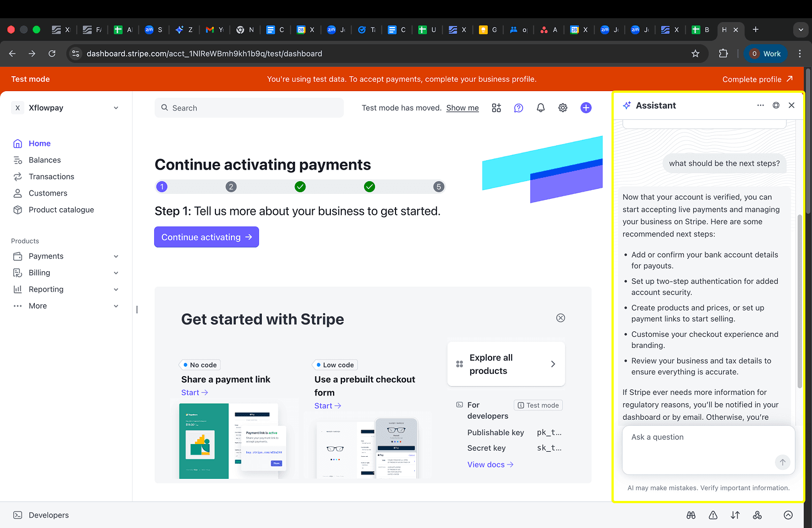Click the Test mode badge near For developers

click(x=539, y=405)
